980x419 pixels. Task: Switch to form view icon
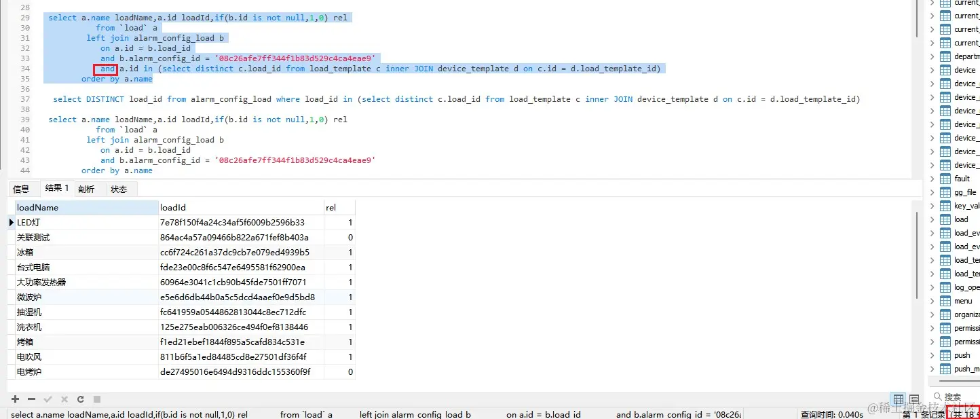click(x=914, y=399)
